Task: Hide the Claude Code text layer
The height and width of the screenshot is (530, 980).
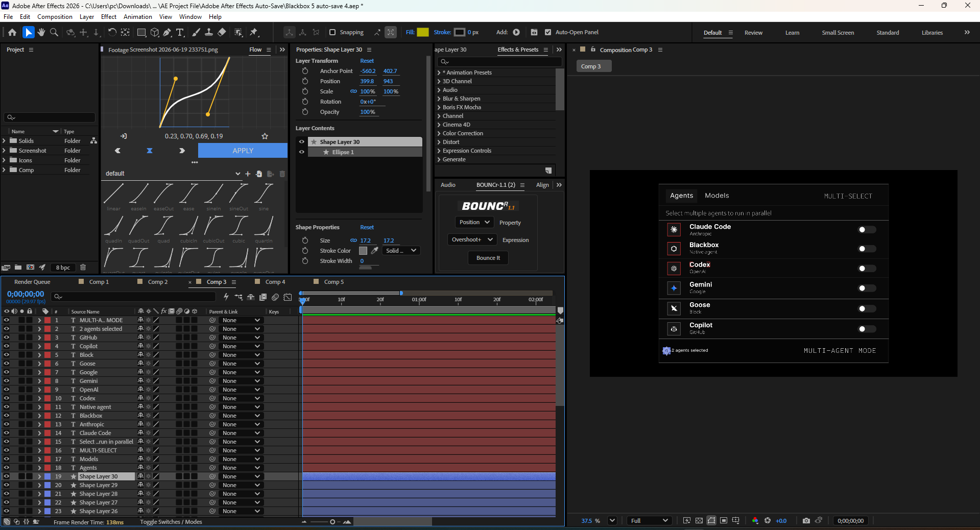Action: [x=7, y=433]
